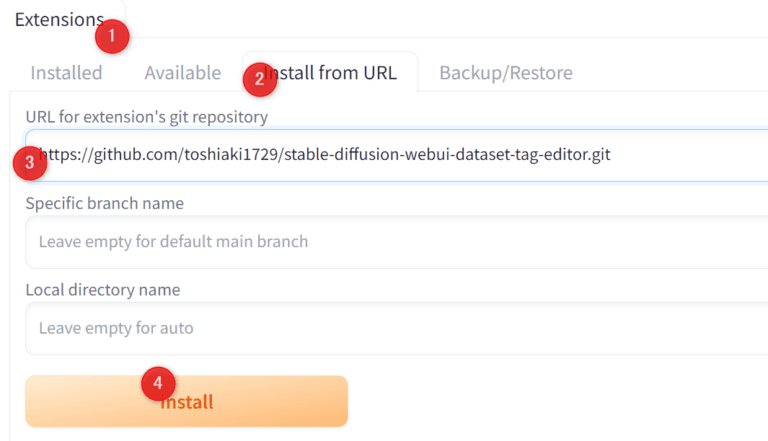Screen dimensions: 768x441
Task: Click the "Leave empty for auto" placeholder
Action: [x=116, y=328]
